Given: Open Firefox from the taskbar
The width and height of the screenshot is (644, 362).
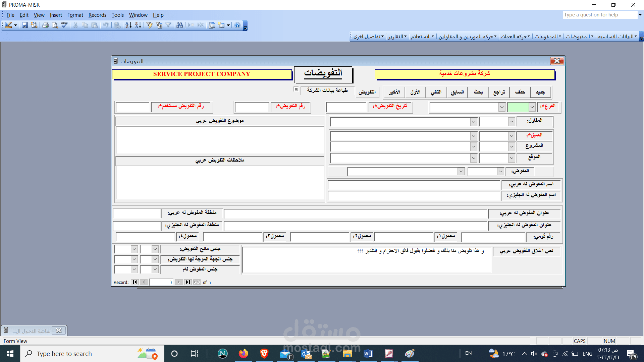Looking at the screenshot, I should pos(243,354).
